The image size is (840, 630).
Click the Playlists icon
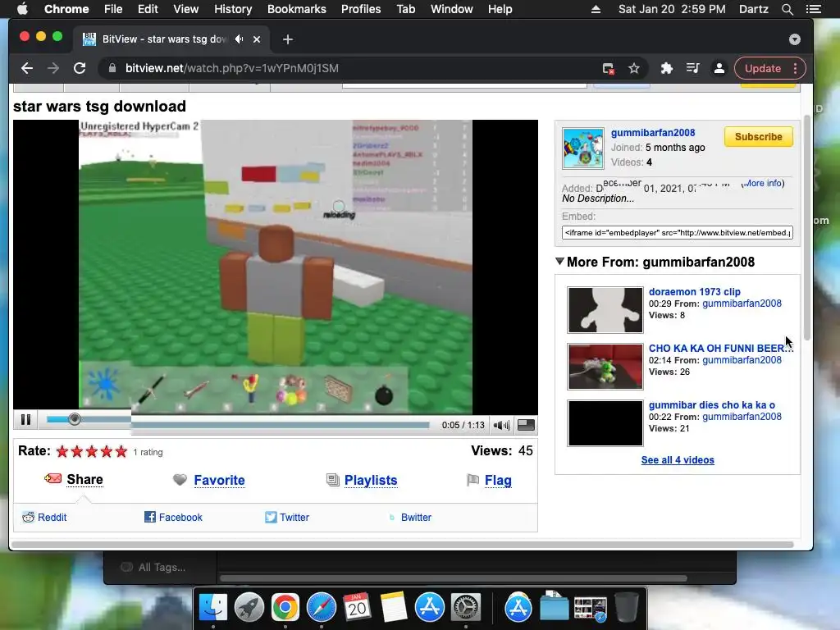[333, 480]
